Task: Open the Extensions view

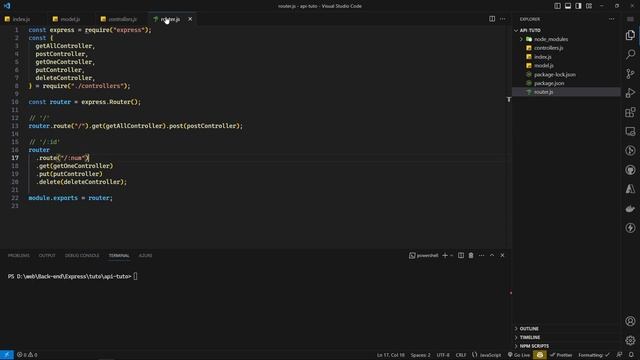Action: (630, 112)
